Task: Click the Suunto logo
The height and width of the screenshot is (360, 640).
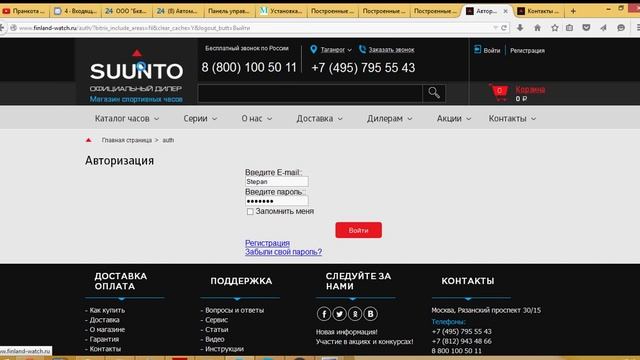Action: point(136,70)
